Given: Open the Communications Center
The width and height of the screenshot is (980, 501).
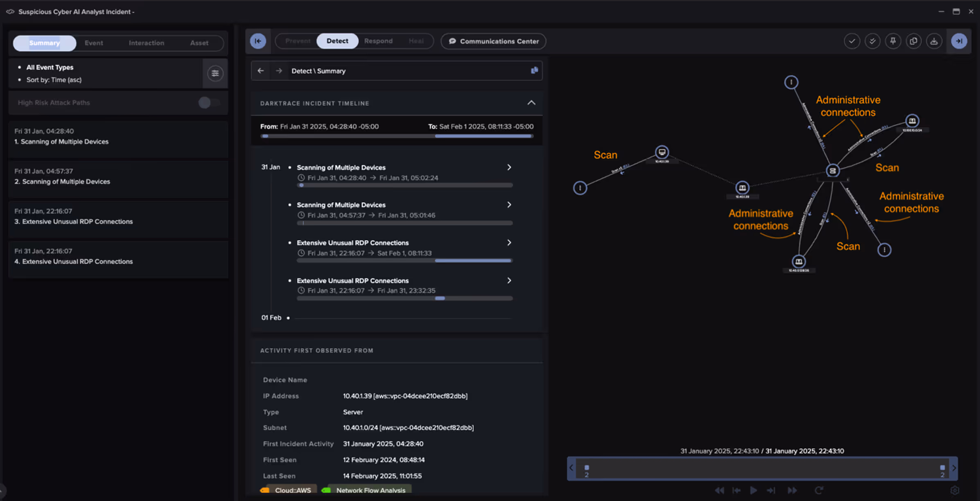Looking at the screenshot, I should click(x=493, y=41).
